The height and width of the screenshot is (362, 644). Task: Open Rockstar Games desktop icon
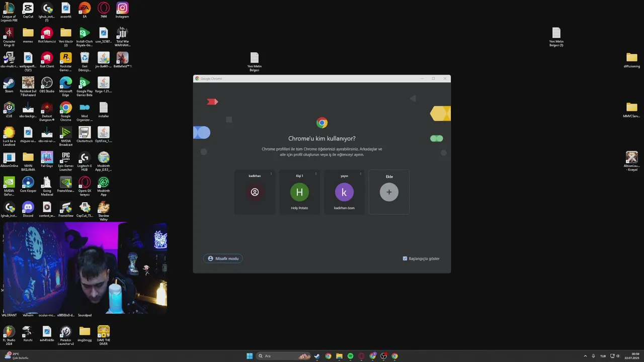pyautogui.click(x=66, y=61)
